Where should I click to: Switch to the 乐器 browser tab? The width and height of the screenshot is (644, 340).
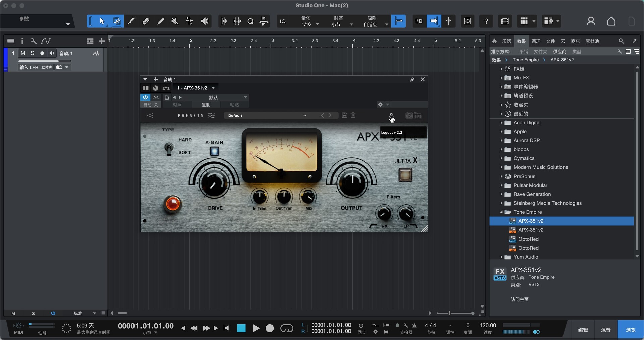pos(506,41)
